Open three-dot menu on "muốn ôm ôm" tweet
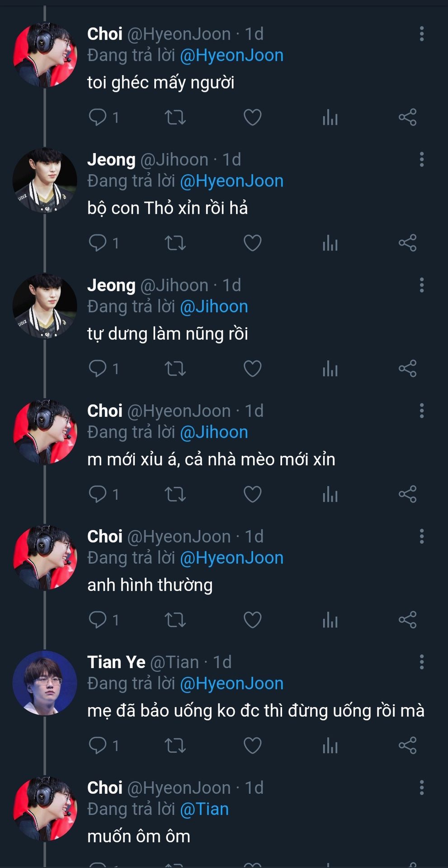 [x=421, y=788]
